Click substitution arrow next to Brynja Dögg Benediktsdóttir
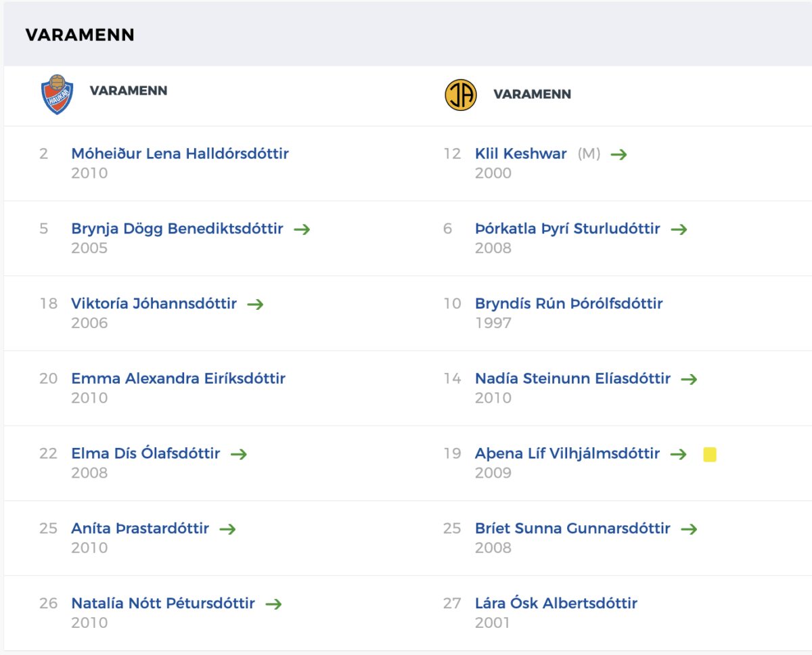This screenshot has height=655, width=812. pos(302,229)
